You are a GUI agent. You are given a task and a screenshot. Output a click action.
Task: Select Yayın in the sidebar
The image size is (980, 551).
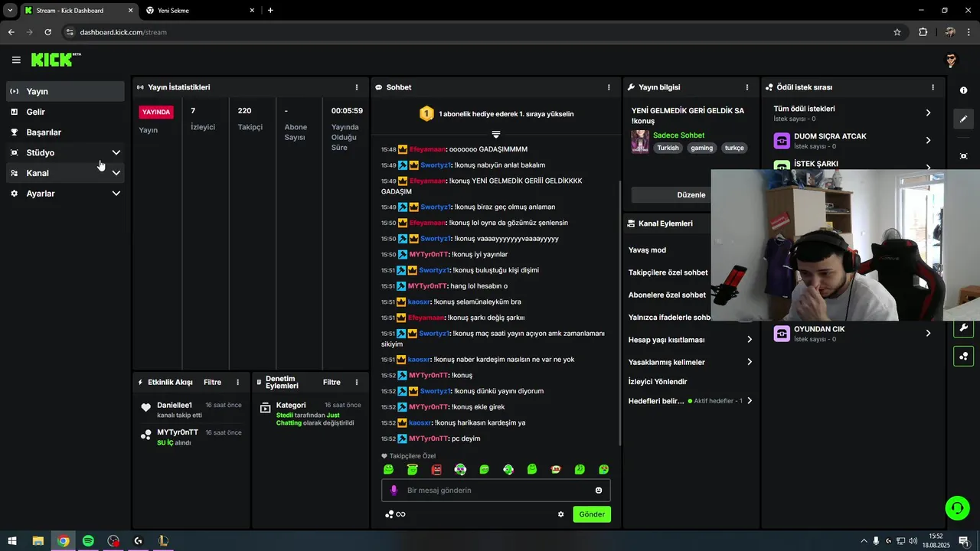65,91
